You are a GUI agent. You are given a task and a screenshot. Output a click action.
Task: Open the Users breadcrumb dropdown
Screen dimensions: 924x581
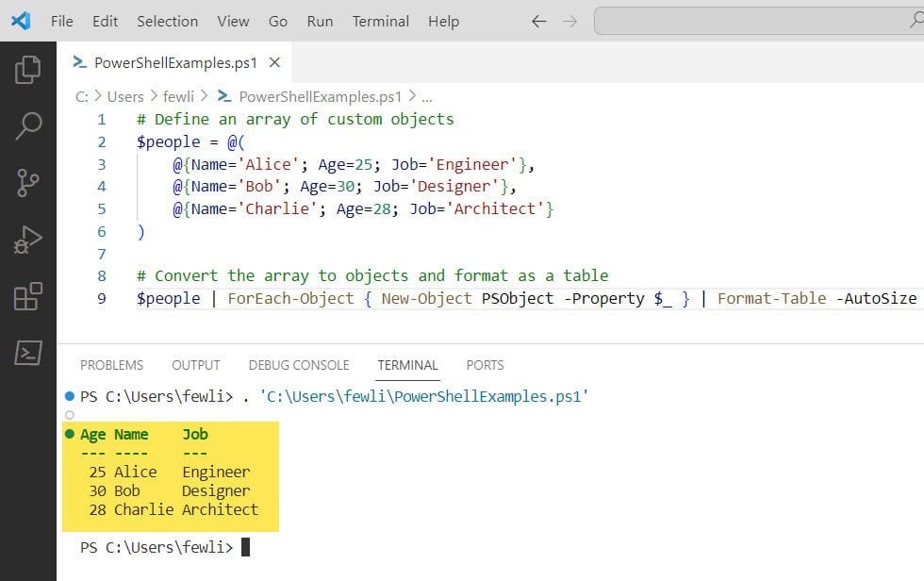pyautogui.click(x=124, y=96)
